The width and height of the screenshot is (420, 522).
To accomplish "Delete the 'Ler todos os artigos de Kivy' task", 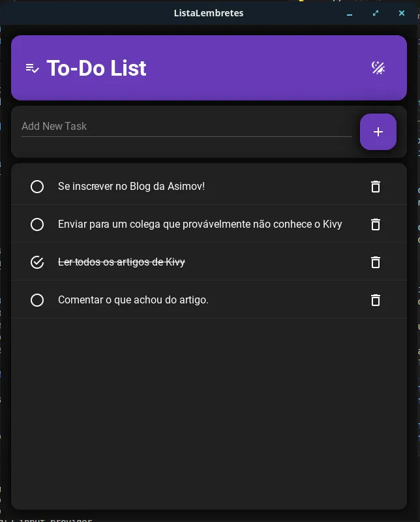I will [x=376, y=262].
